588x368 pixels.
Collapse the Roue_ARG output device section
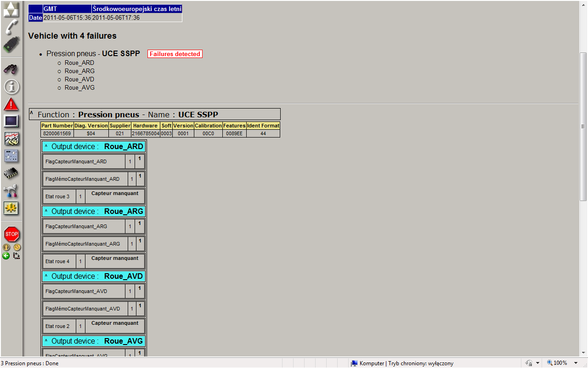click(46, 211)
